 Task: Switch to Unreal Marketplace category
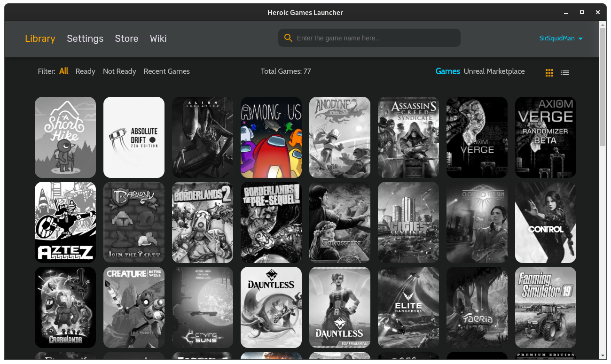tap(494, 71)
